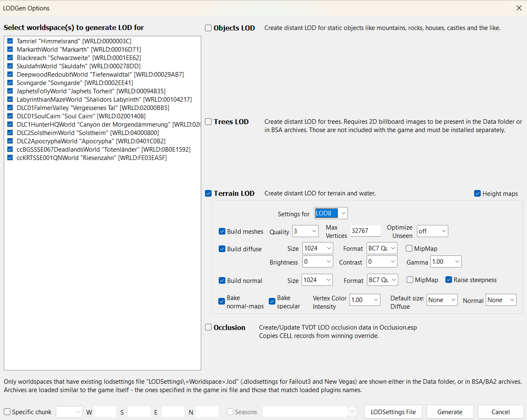Uncheck Blackreach "Schwarzweite" worldspace

(10, 57)
